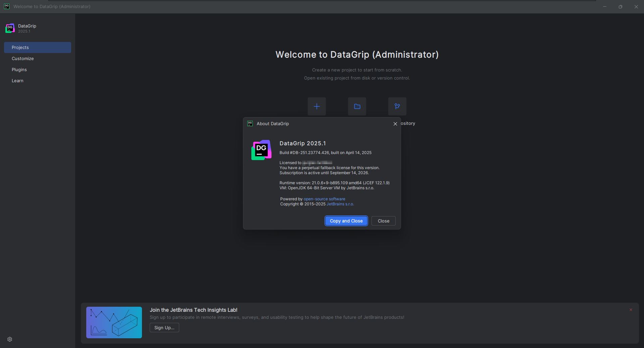Screen dimensions: 644x348
Task: Switch to the Customize tab
Action: [23, 58]
